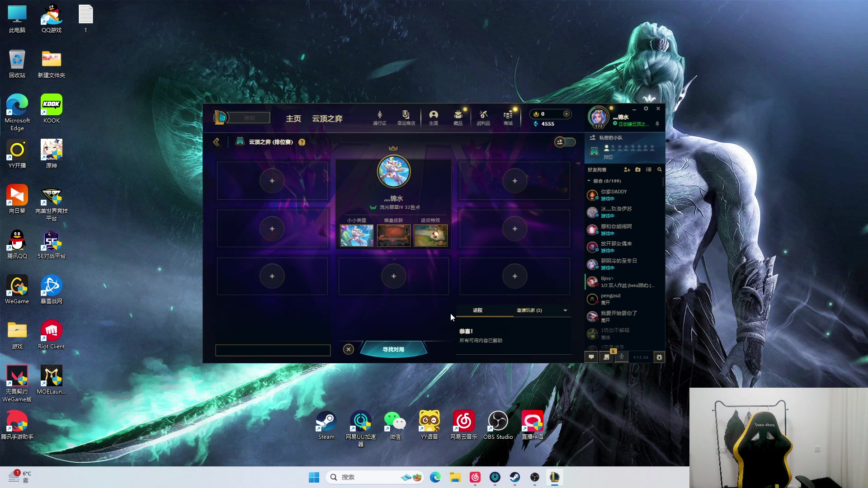The image size is (868, 488).
Task: Click the notification bell icon
Action: pos(657,124)
